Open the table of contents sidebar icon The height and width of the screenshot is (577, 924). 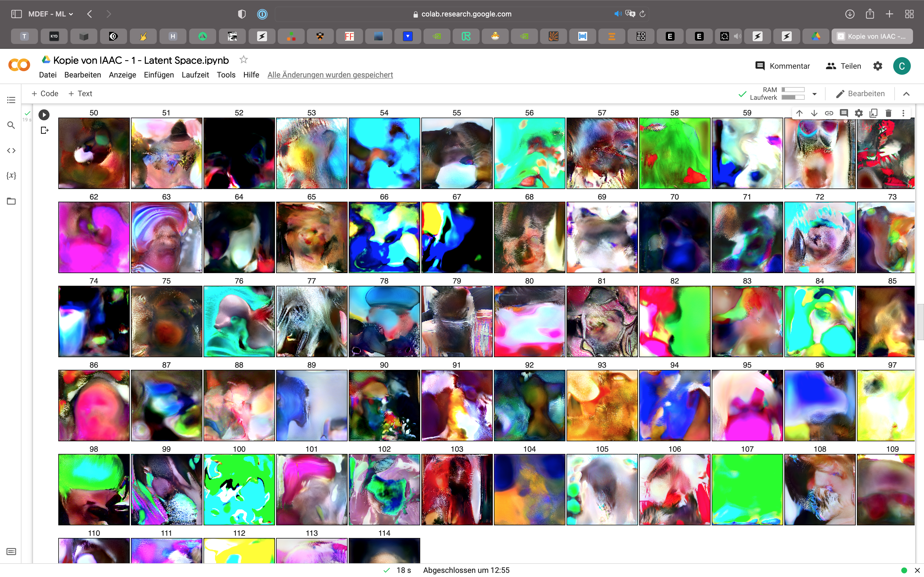(11, 100)
